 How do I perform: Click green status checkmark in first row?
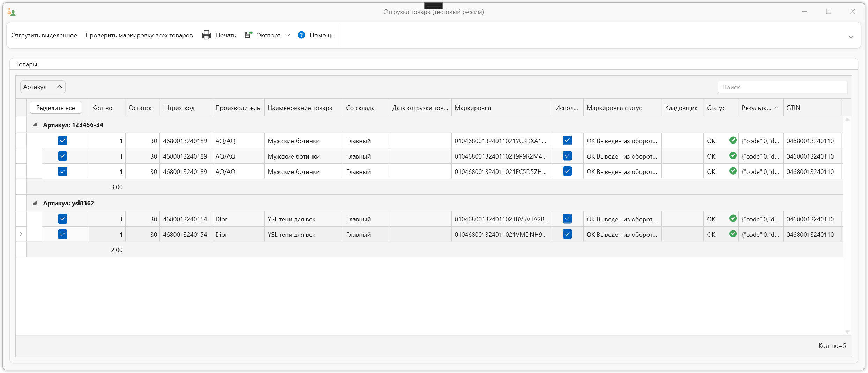733,140
